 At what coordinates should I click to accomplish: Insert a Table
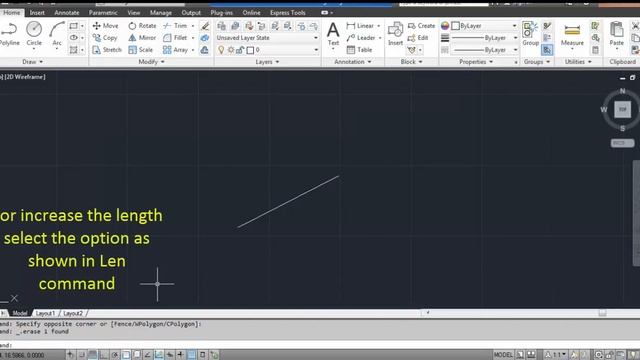click(x=359, y=50)
